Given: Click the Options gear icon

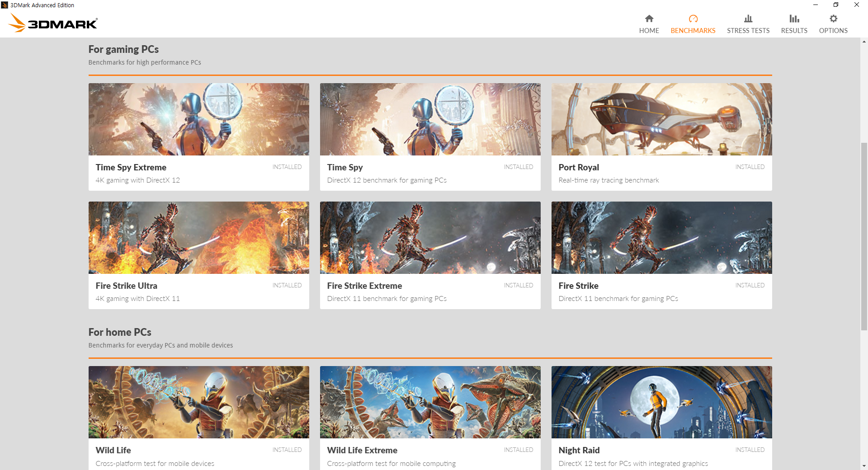Looking at the screenshot, I should tap(833, 19).
